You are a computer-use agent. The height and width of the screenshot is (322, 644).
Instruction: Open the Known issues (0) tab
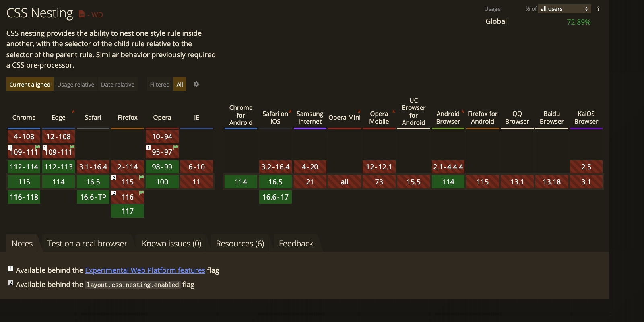[x=172, y=244]
